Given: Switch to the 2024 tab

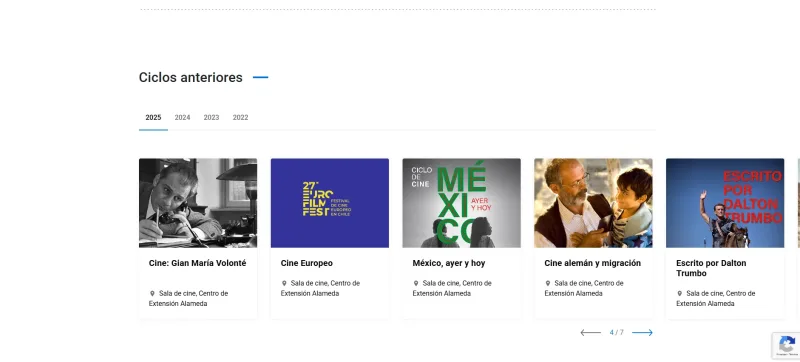Looking at the screenshot, I should pos(182,118).
